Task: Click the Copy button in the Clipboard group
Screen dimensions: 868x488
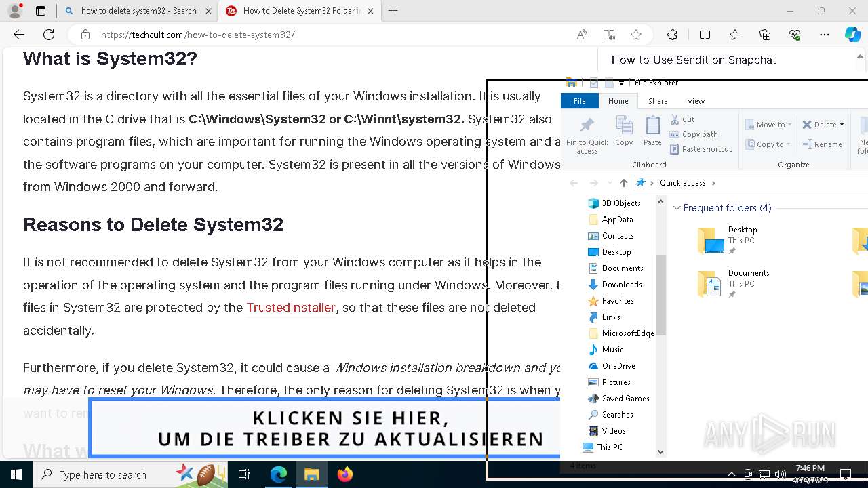Action: coord(624,131)
